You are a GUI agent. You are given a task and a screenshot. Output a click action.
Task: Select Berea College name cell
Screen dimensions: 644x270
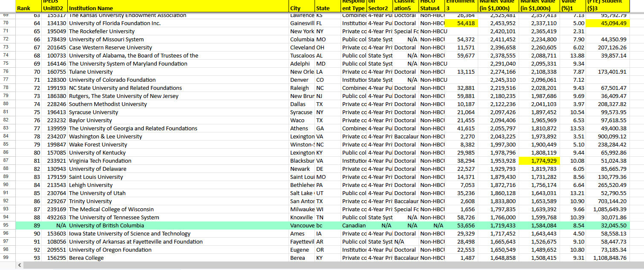pos(178,258)
